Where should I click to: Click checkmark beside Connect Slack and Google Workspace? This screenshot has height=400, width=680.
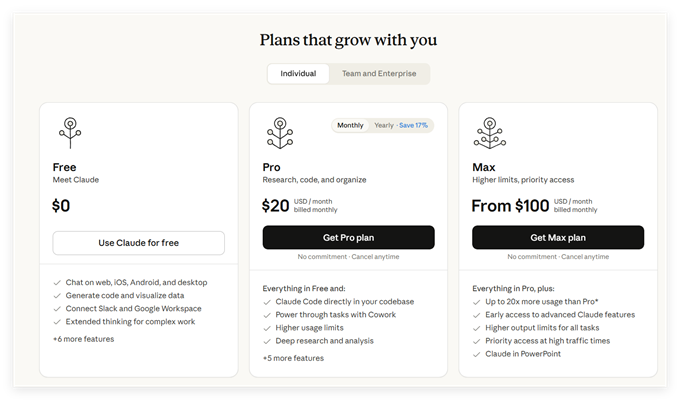pyautogui.click(x=57, y=309)
